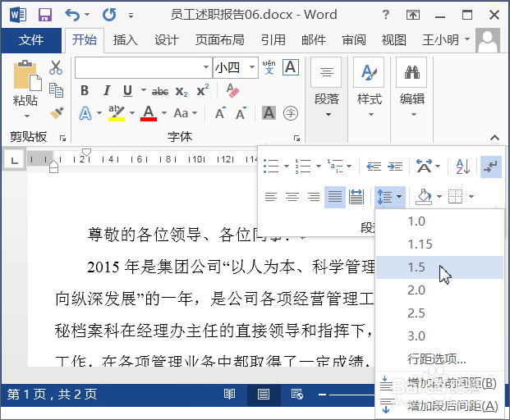The height and width of the screenshot is (420, 510).
Task: Align paragraph text to the right
Action: (314, 197)
